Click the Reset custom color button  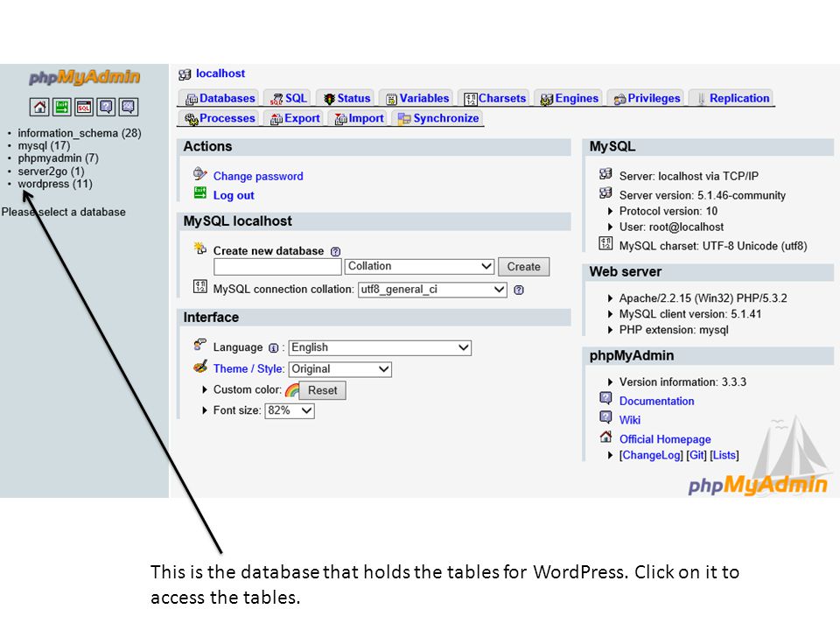point(322,390)
